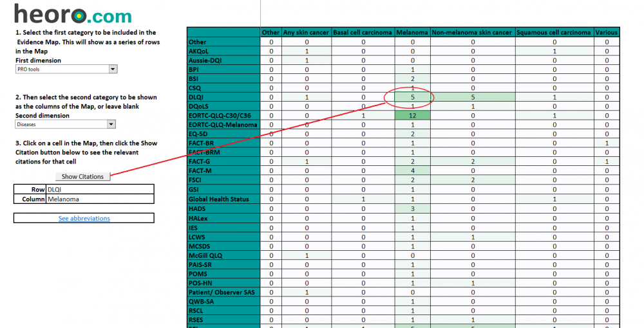The height and width of the screenshot is (328, 644).
Task: Select the dark green cell with value 12
Action: pos(412,115)
